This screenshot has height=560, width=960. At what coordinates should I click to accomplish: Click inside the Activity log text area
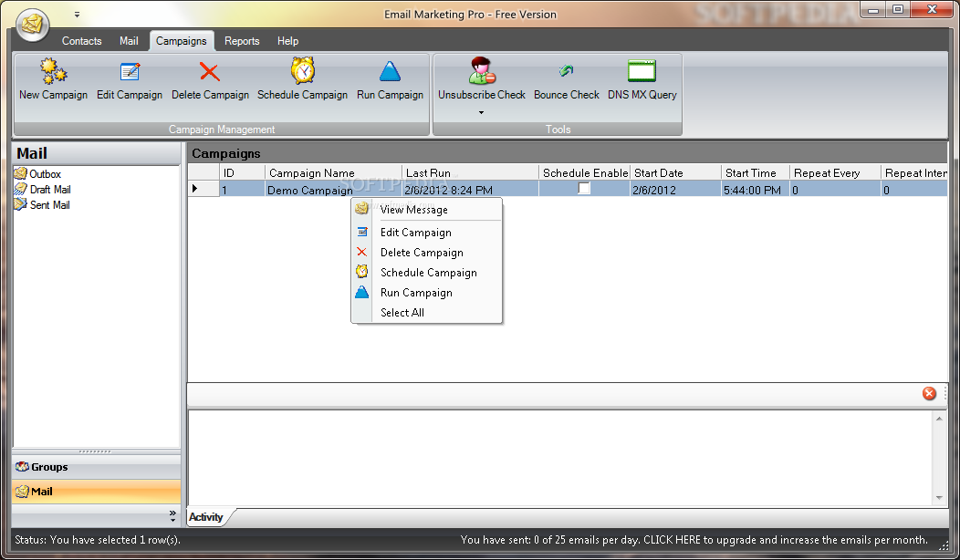click(x=560, y=458)
